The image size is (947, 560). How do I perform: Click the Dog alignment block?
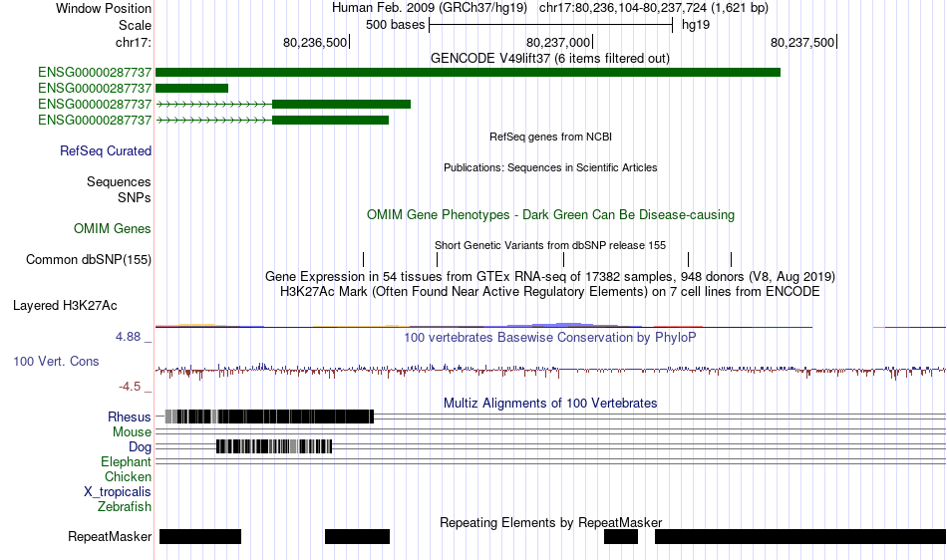(274, 446)
